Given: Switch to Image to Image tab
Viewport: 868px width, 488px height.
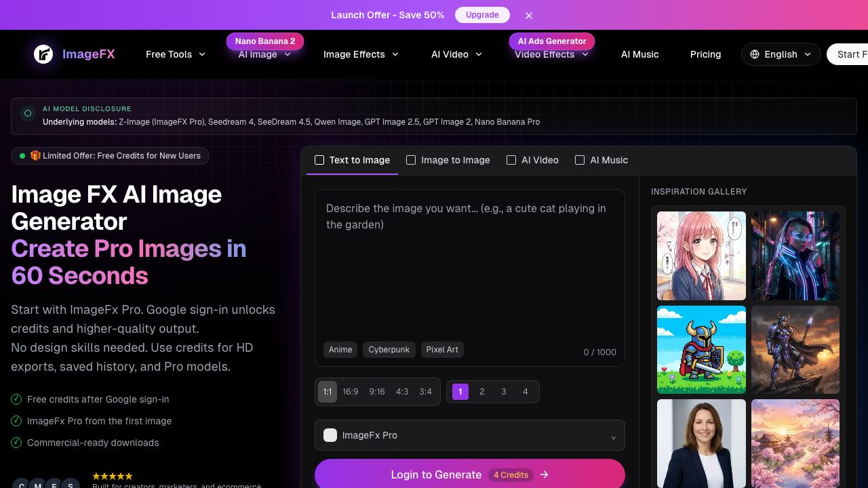Looking at the screenshot, I should tap(448, 160).
